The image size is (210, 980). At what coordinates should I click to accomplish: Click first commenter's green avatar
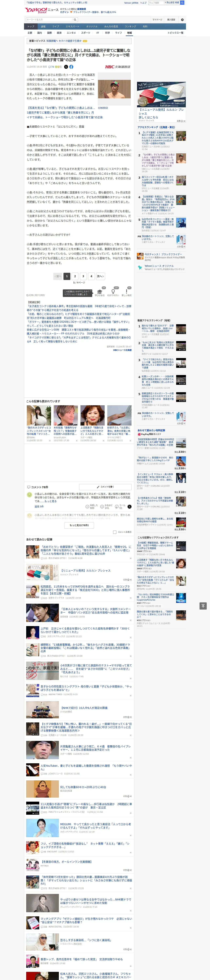29,495
